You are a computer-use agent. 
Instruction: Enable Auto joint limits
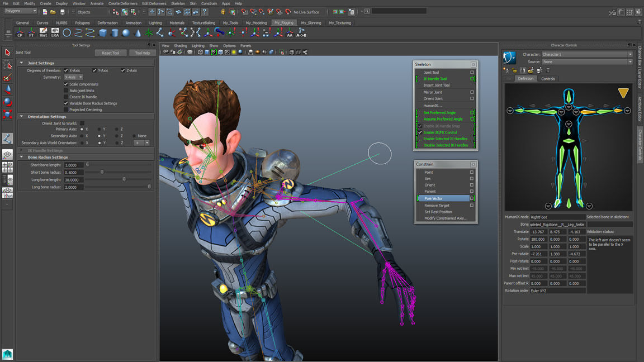coord(66,90)
